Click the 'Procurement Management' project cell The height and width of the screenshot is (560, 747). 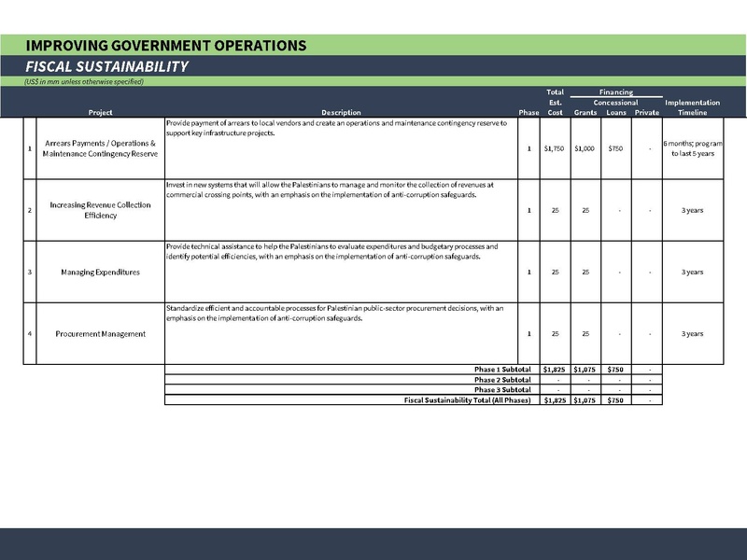100,334
